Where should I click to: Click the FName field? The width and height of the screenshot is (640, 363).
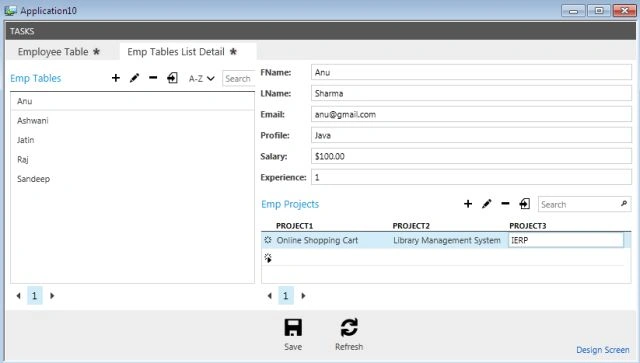tap(471, 72)
